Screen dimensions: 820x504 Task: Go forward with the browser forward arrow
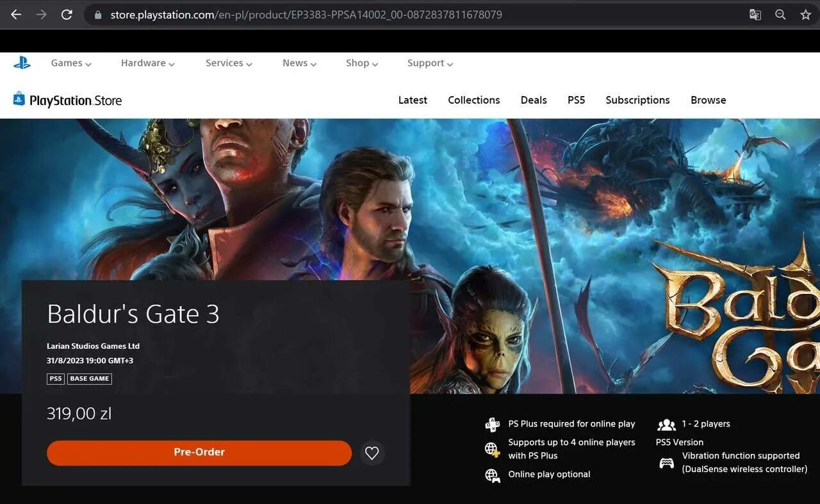click(42, 14)
